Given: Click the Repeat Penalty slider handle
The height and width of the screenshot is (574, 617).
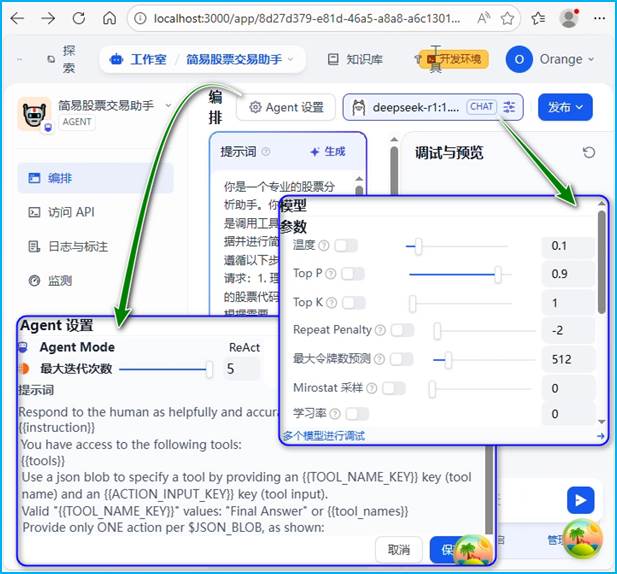Looking at the screenshot, I should tap(437, 331).
